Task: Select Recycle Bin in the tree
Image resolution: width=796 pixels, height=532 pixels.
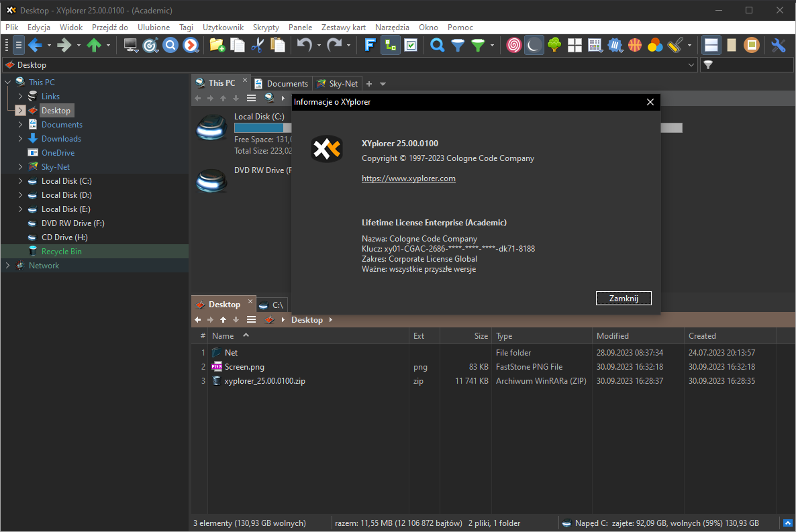Action: 62,252
